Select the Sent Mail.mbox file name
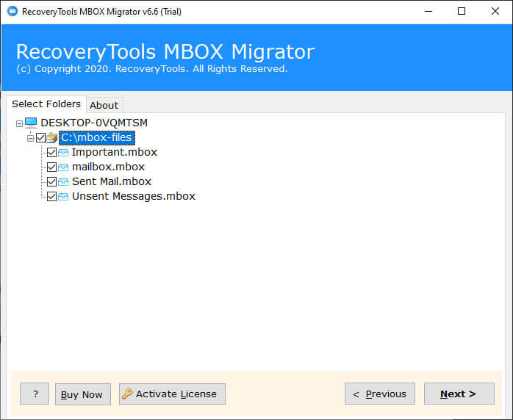The image size is (513, 420). pyautogui.click(x=112, y=181)
